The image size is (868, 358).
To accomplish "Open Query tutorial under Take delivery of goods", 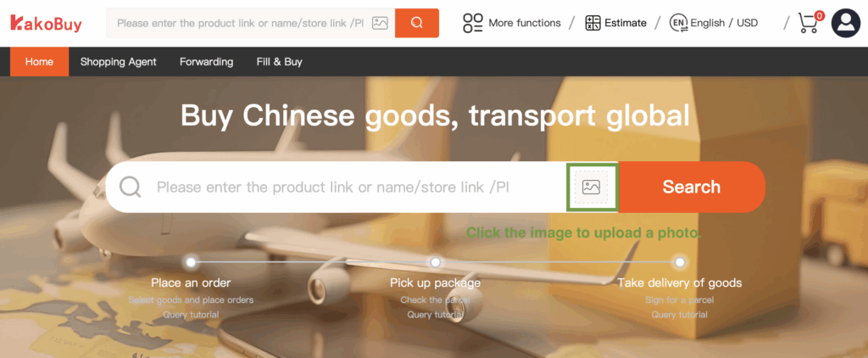I will point(679,315).
